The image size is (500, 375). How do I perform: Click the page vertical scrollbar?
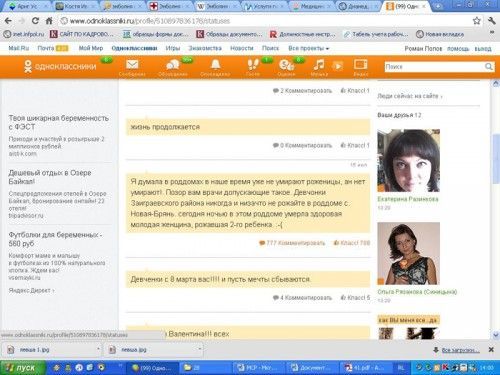click(x=496, y=208)
